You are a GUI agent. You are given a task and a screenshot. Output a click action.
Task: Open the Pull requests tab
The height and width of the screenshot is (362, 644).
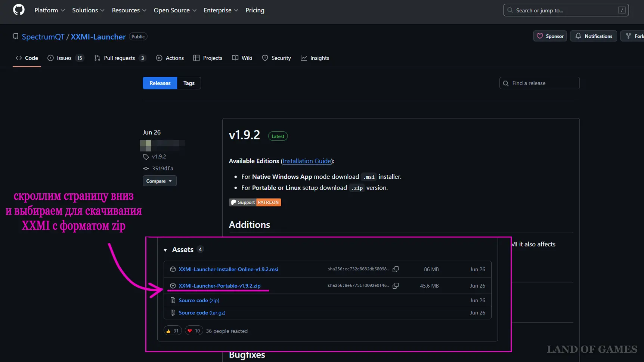click(120, 58)
